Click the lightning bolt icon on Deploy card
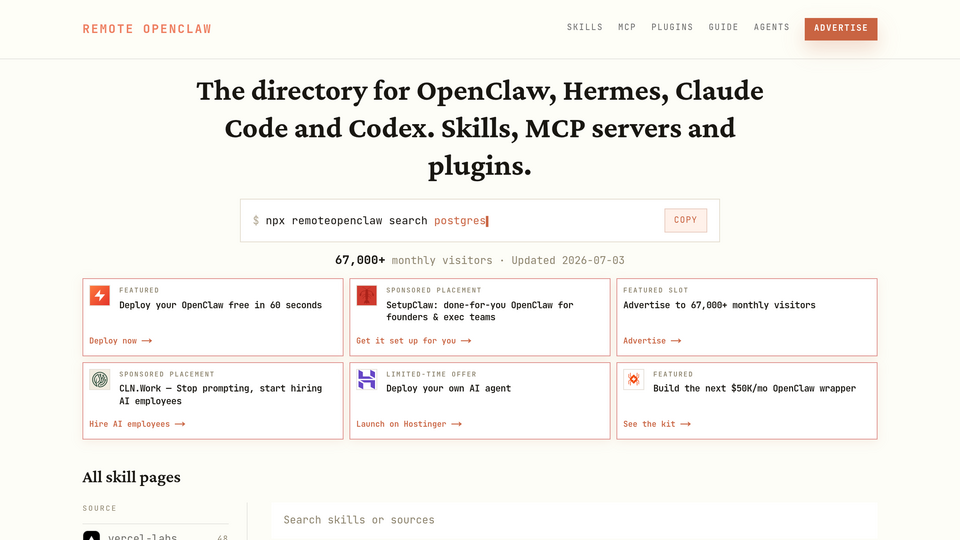Screen dimensions: 960x540 (100, 296)
